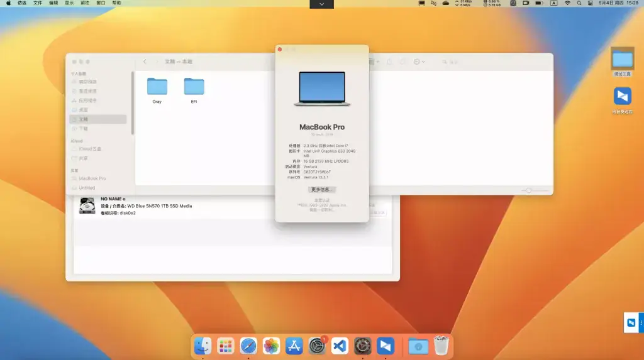Launch Safari from the Dock

coord(248,346)
